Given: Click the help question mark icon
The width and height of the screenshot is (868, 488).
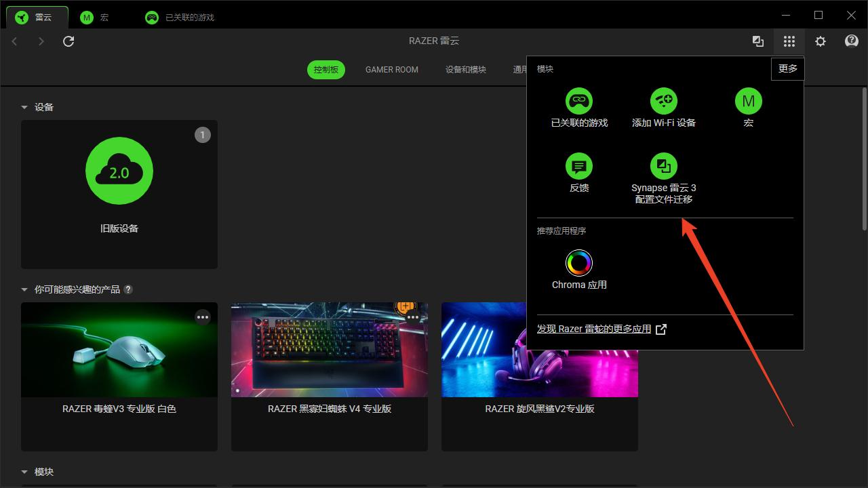Looking at the screenshot, I should (x=852, y=41).
